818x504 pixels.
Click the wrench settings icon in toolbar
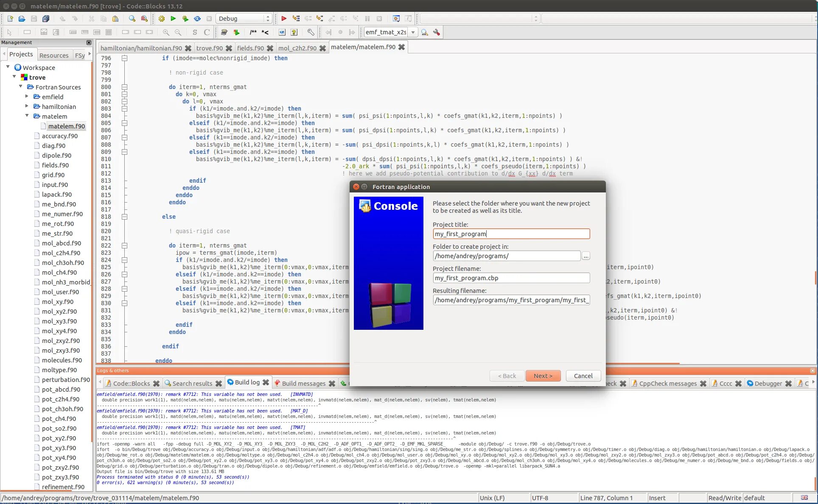(311, 32)
